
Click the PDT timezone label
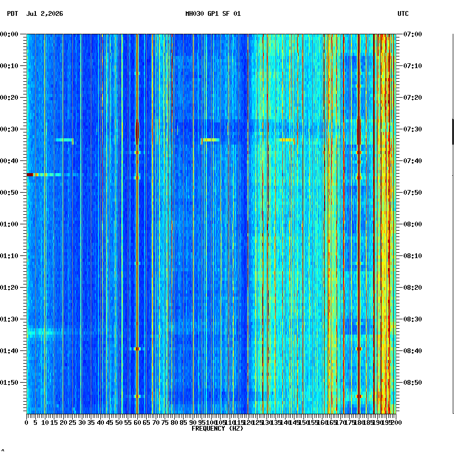[13, 14]
